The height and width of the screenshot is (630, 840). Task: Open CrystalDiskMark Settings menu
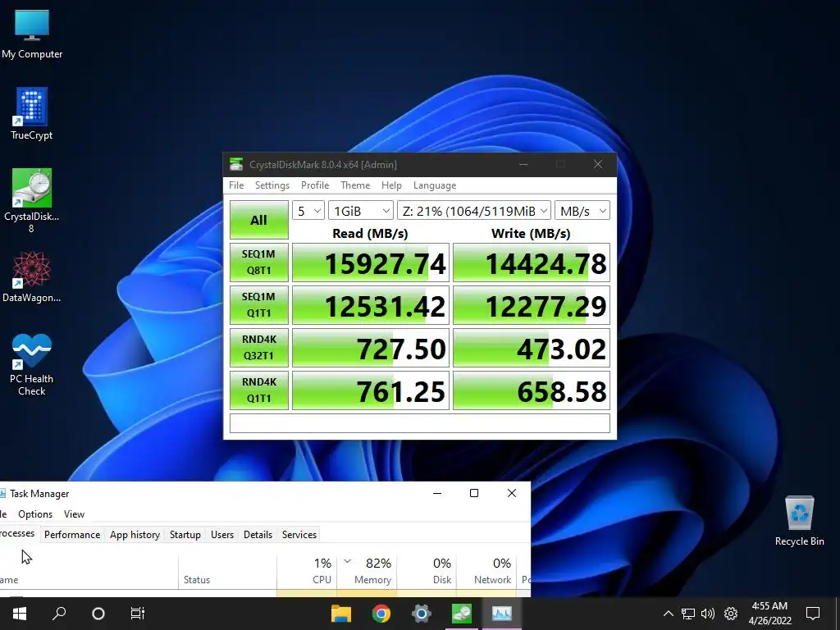click(272, 185)
